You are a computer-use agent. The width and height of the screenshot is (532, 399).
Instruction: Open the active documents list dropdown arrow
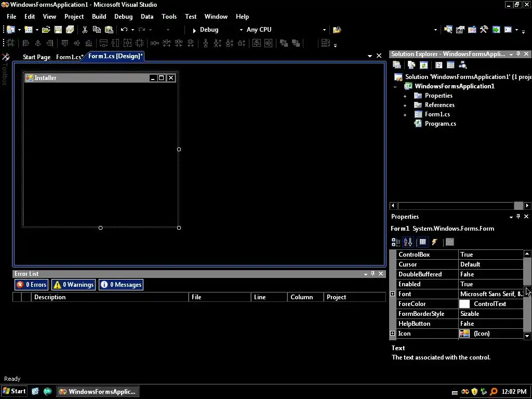pos(370,56)
